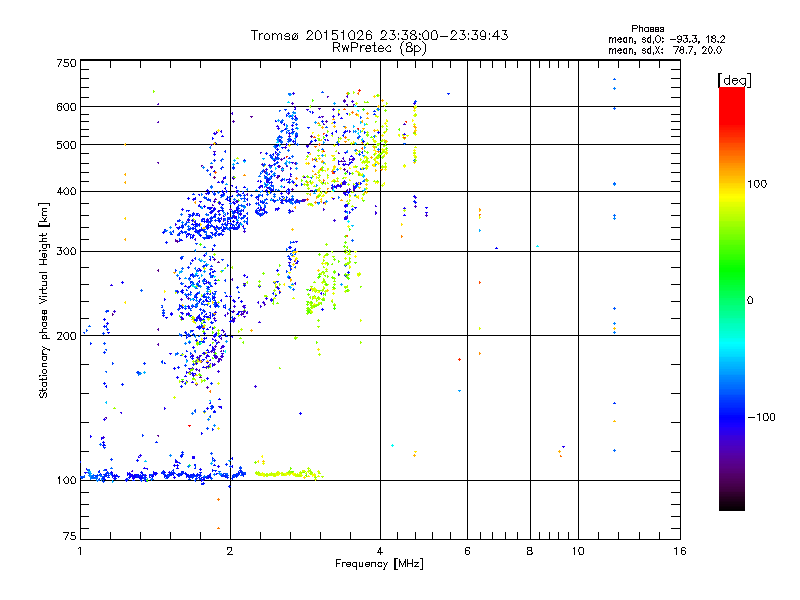The image size is (800, 600).
Task: Pick the black bottom of the colorbar
Action: click(x=732, y=503)
